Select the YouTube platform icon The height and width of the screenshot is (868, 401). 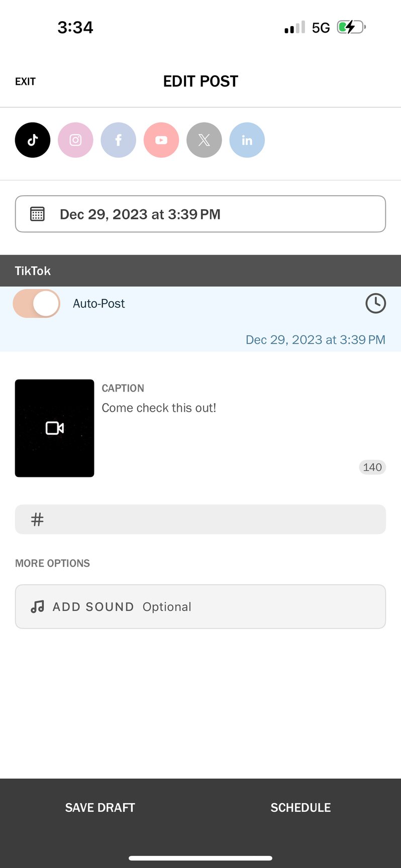tap(161, 140)
